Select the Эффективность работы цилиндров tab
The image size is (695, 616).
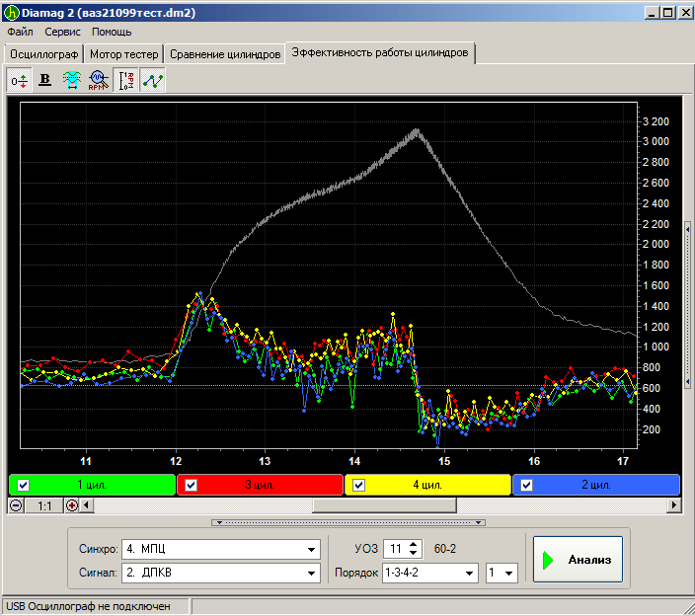click(x=380, y=52)
